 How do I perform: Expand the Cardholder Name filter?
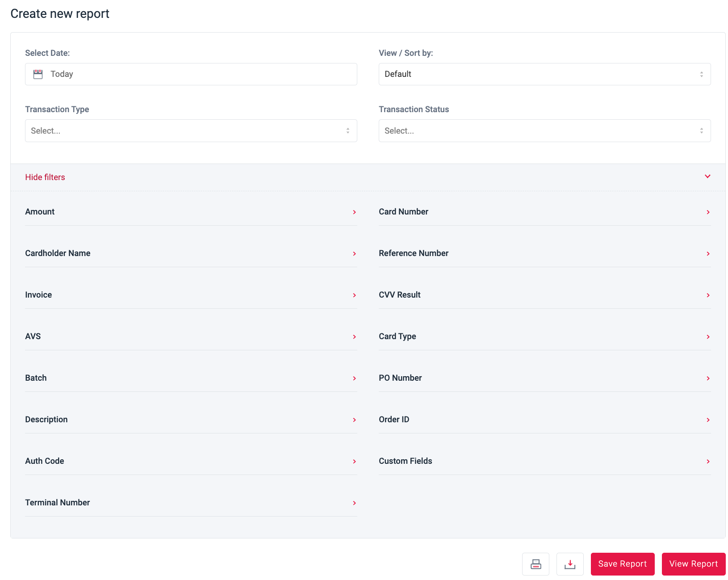coord(191,253)
